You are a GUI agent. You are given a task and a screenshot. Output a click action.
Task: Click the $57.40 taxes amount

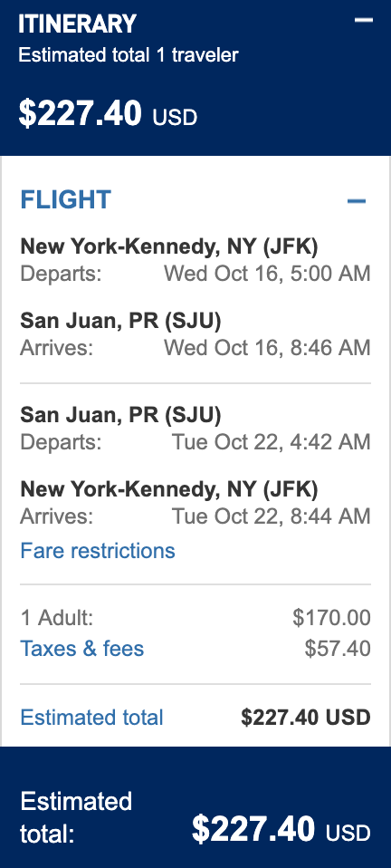click(x=338, y=648)
